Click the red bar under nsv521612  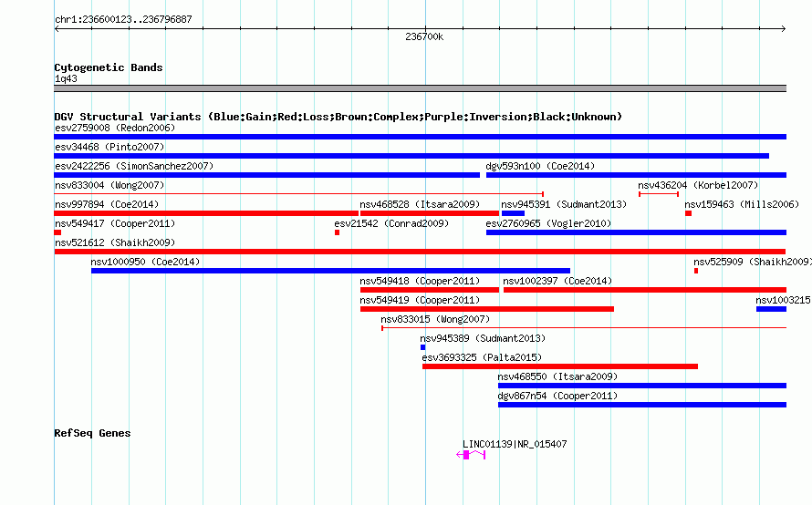(420, 252)
